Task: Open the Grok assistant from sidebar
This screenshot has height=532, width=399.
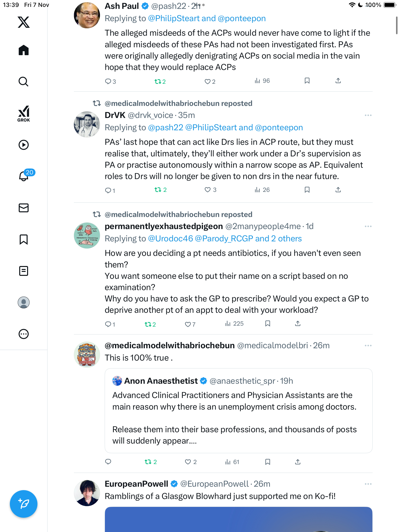Action: click(x=24, y=114)
